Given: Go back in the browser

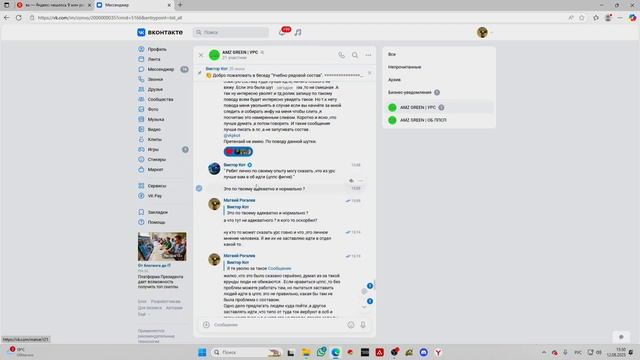Looking at the screenshot, I should click(x=7, y=18).
